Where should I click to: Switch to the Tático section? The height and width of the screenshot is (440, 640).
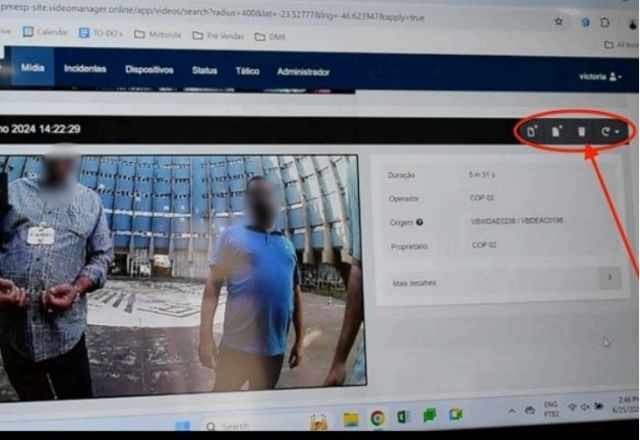tap(247, 71)
